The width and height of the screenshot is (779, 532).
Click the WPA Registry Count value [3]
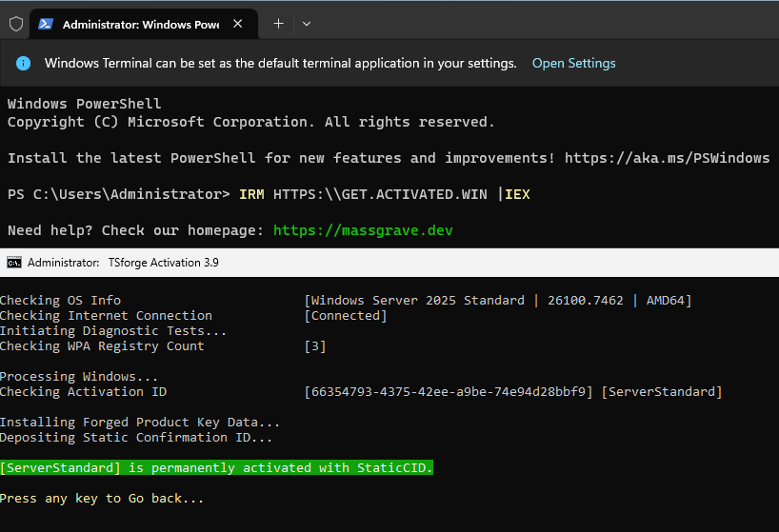315,345
